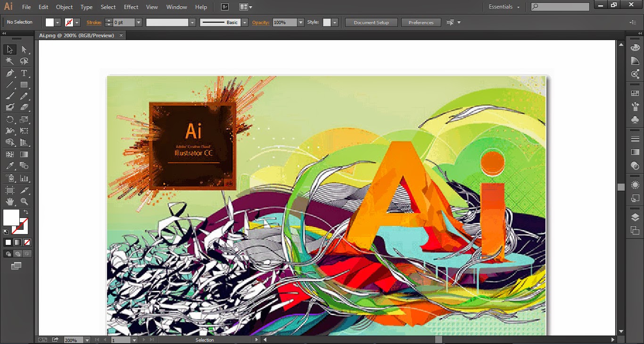Select the Direct Selection tool (white arrow)
The width and height of the screenshot is (644, 344).
point(24,50)
